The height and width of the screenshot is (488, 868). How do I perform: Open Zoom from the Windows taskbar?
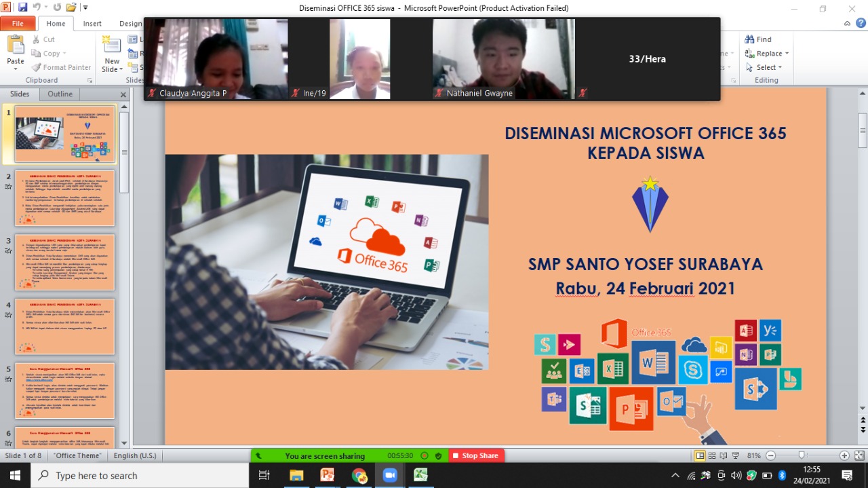390,475
